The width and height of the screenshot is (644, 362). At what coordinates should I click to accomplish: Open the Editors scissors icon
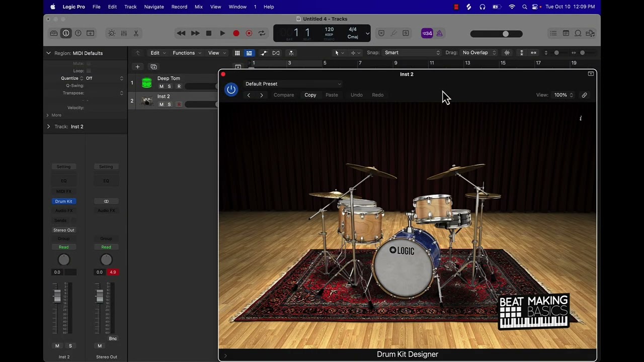click(136, 33)
